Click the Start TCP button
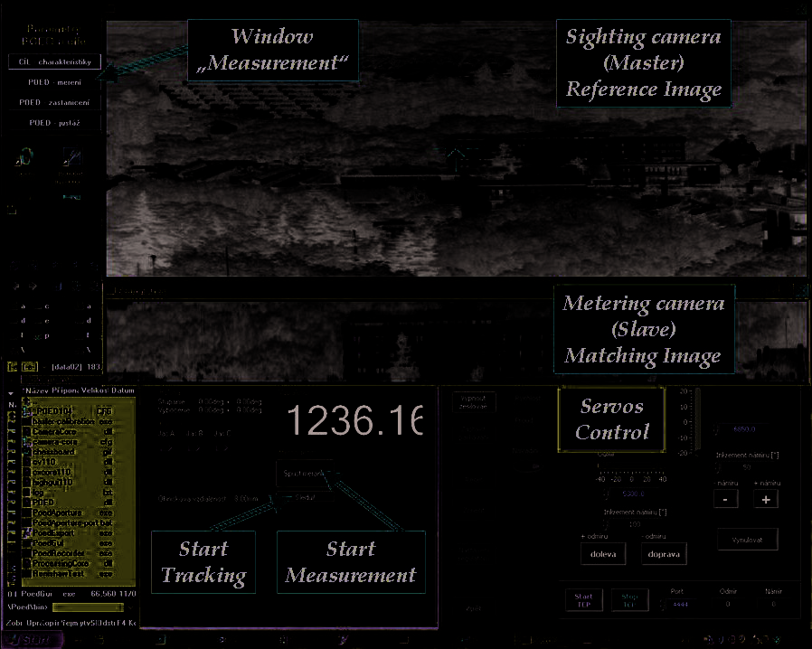 [x=583, y=599]
